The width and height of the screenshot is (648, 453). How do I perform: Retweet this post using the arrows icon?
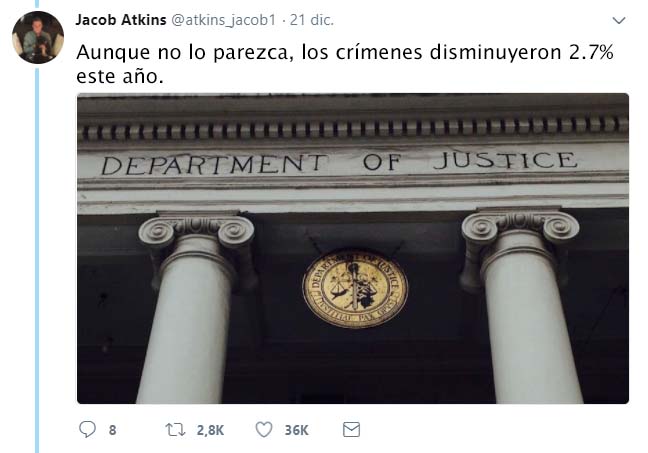[x=175, y=430]
